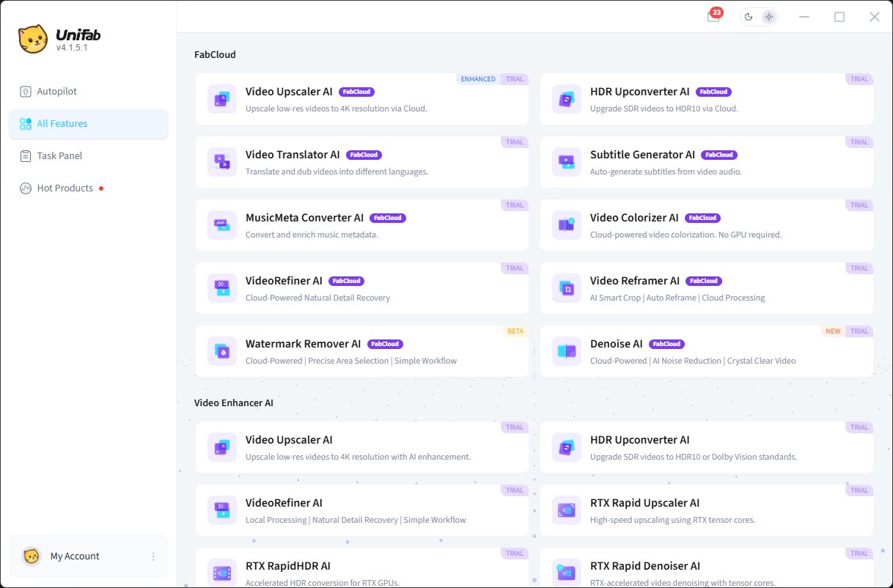893x588 pixels.
Task: Click the RTX RapidHDR AI icon
Action: pos(221,573)
